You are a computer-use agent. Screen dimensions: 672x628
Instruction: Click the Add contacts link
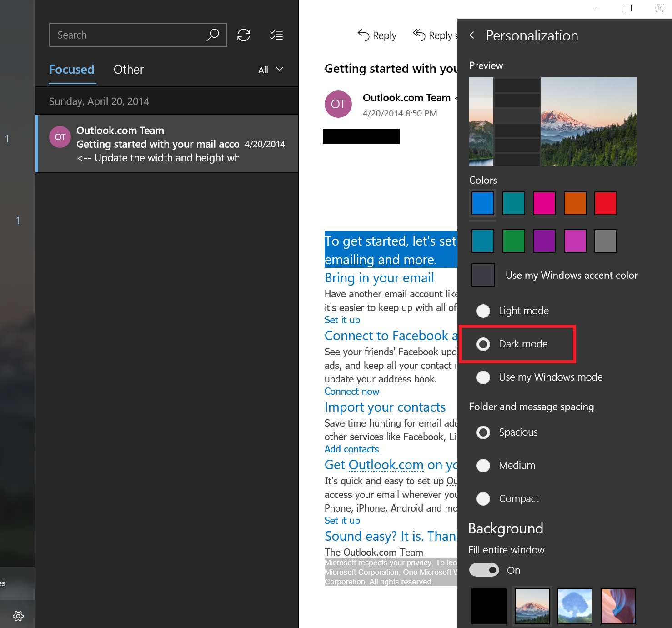[x=351, y=449]
